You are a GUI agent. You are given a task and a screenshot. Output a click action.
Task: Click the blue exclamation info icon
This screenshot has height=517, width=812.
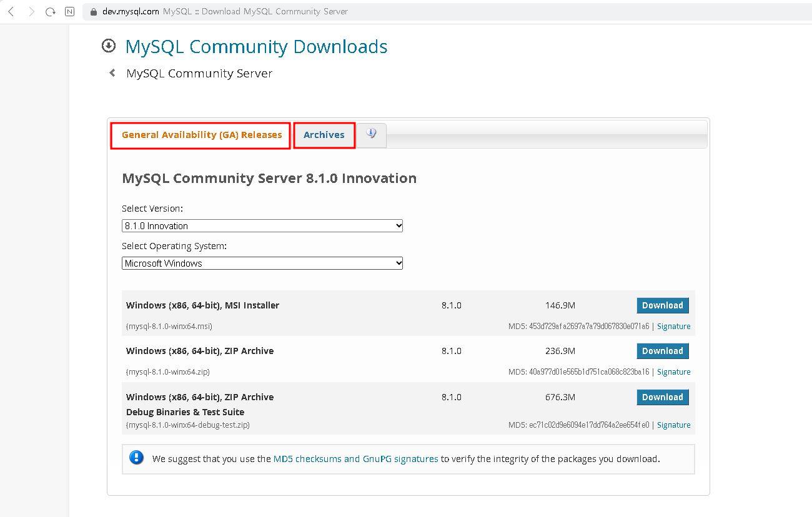coord(136,458)
